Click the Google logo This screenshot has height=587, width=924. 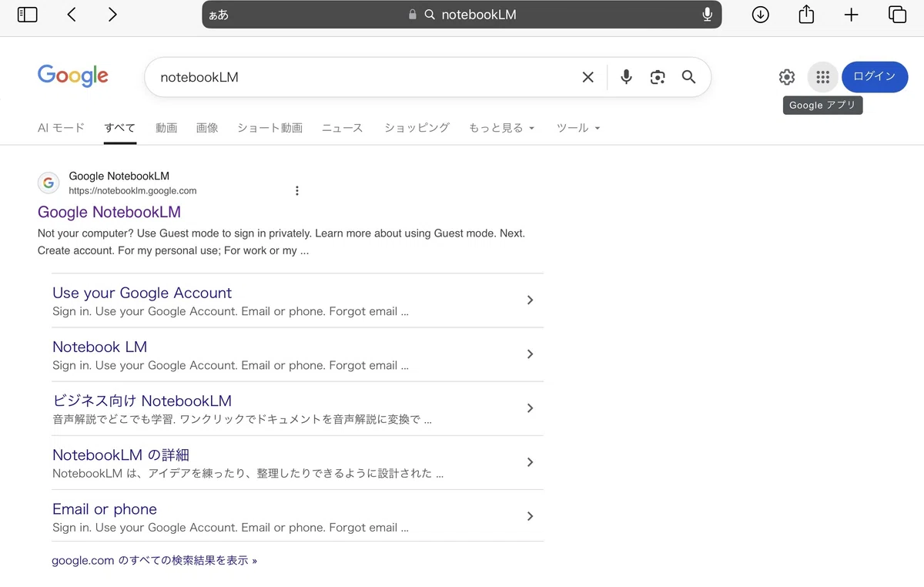[x=73, y=76]
